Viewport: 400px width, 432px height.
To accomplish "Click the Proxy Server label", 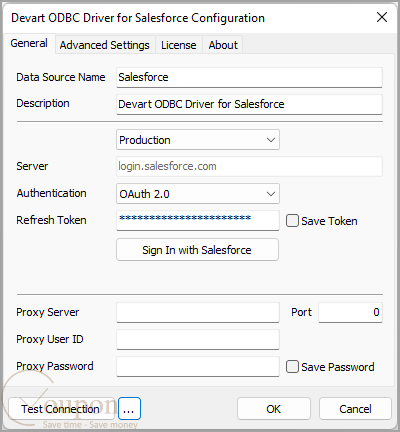I will tap(48, 312).
